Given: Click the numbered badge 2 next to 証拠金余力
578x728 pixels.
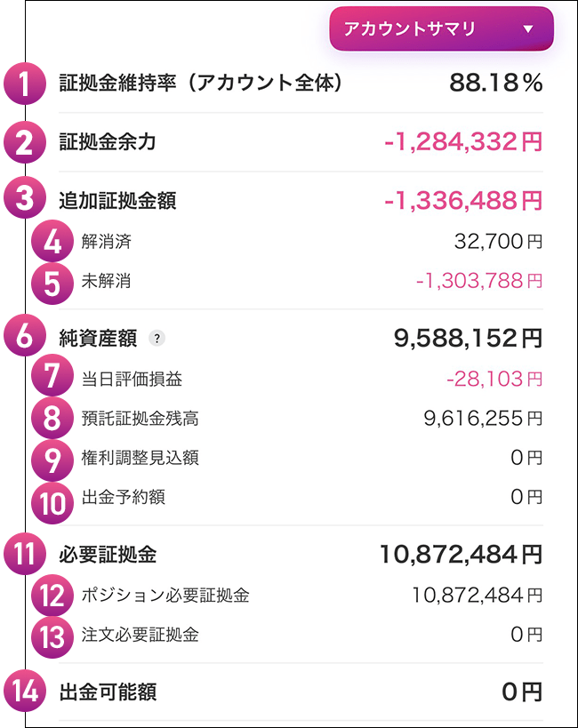Looking at the screenshot, I should (24, 142).
